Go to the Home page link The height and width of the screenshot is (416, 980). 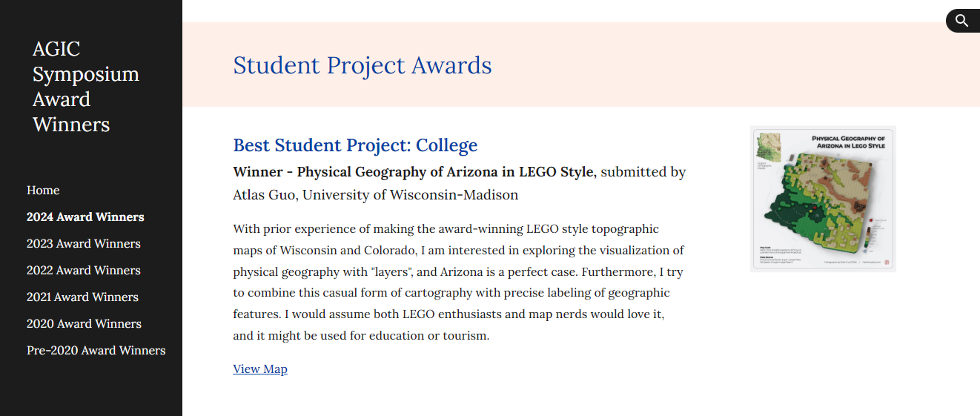(x=43, y=191)
